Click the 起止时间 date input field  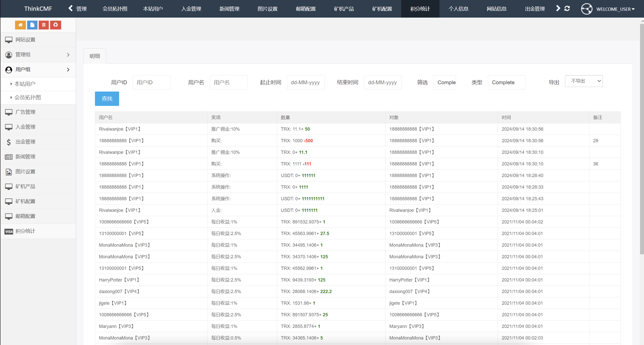tap(305, 81)
